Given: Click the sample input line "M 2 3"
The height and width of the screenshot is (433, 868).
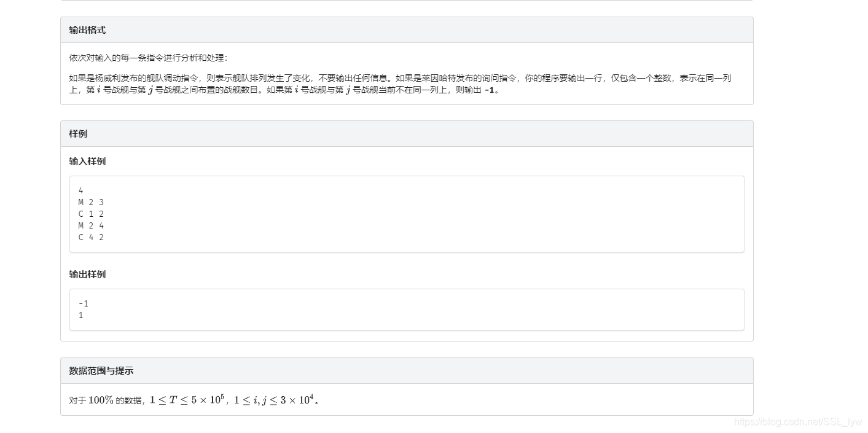Looking at the screenshot, I should (x=91, y=202).
